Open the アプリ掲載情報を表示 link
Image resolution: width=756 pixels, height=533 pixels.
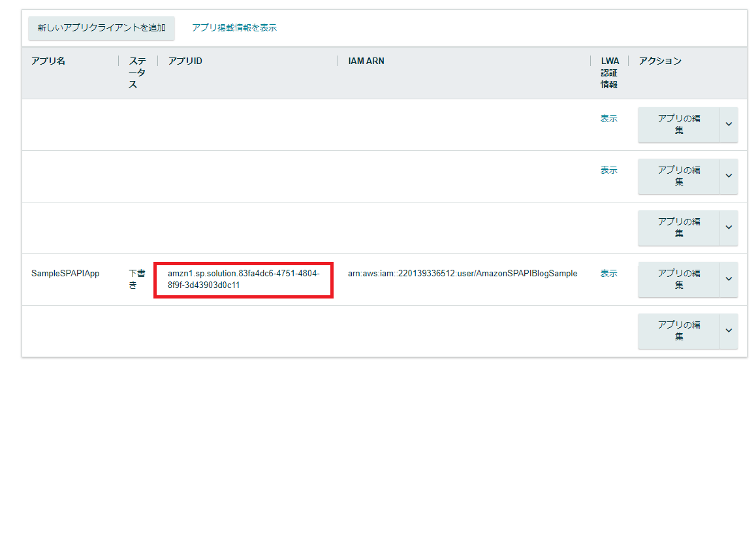[x=234, y=28]
